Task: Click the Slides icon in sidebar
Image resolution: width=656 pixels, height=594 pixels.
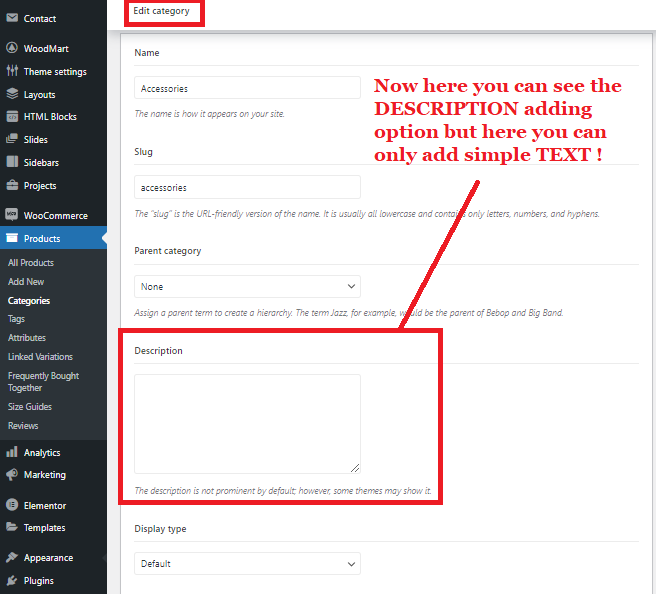Action: click(x=12, y=139)
